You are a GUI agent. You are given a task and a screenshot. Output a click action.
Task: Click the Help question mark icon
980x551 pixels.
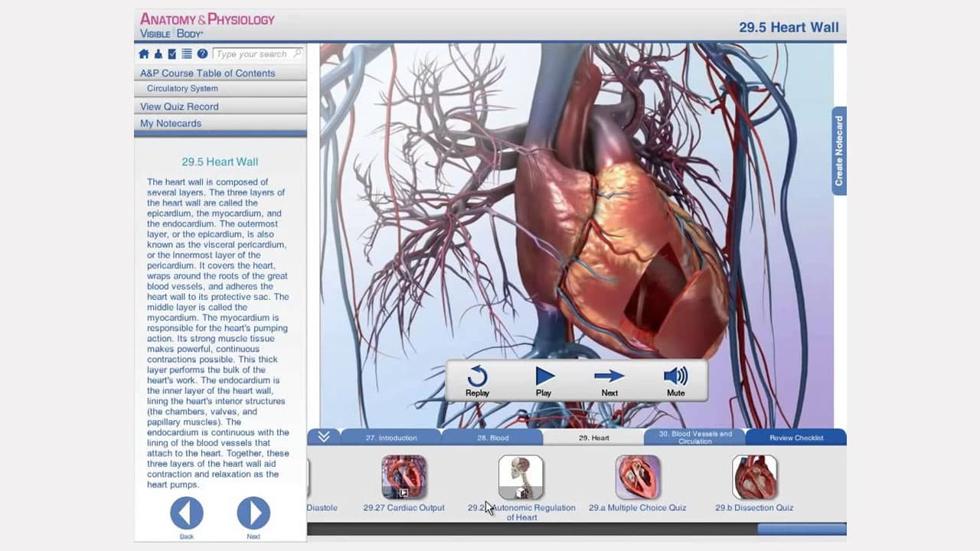pos(202,54)
